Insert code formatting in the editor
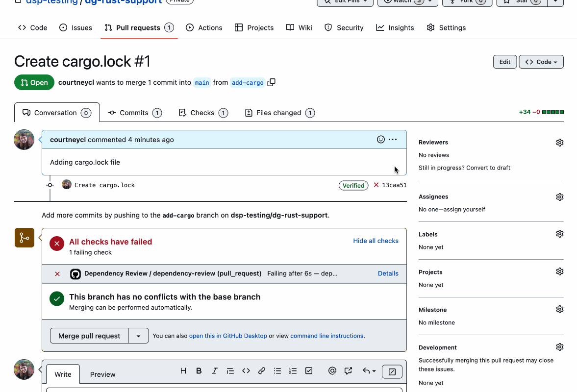Image resolution: width=577 pixels, height=392 pixels. click(x=246, y=371)
